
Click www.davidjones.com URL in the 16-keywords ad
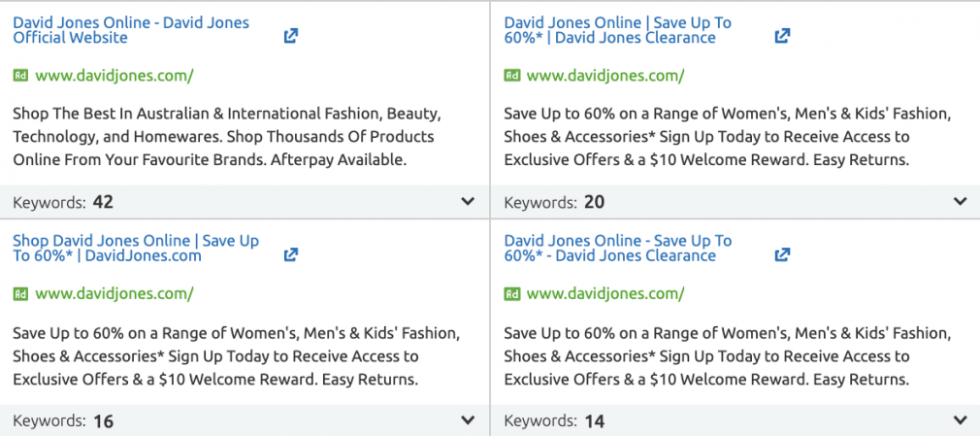click(x=114, y=294)
